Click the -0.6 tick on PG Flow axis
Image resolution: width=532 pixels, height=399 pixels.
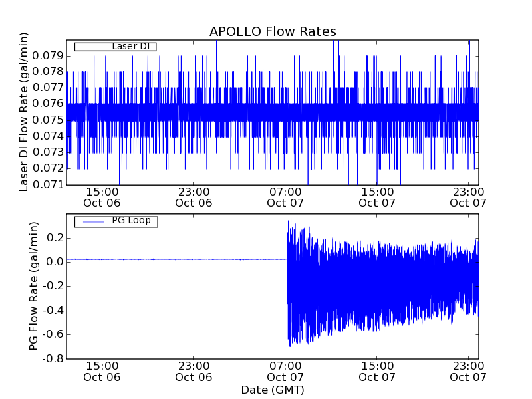coord(53,334)
